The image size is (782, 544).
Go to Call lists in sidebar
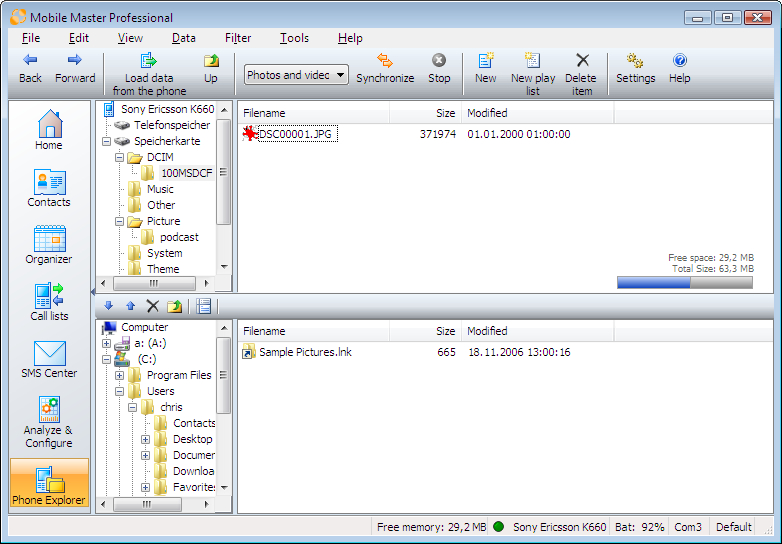[x=49, y=303]
